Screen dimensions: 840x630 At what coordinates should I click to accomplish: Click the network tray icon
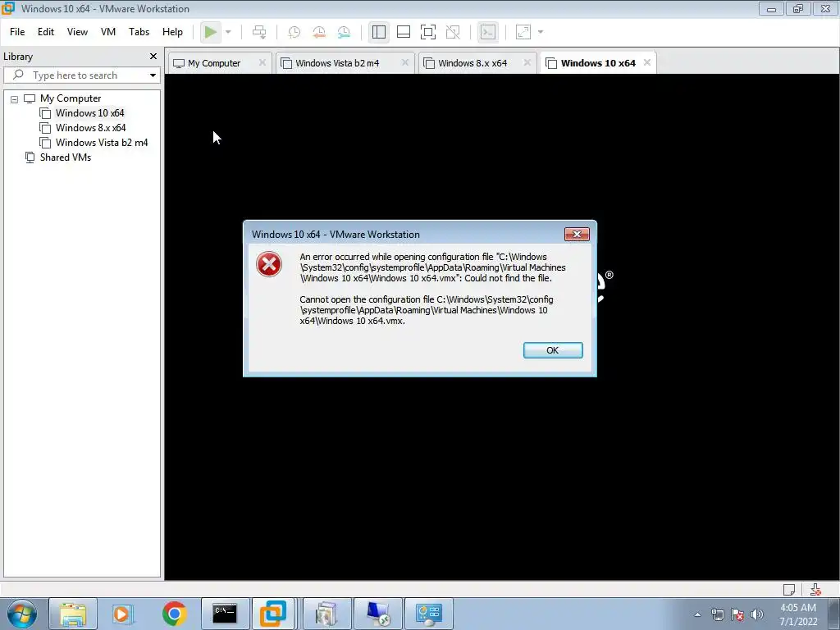click(718, 614)
